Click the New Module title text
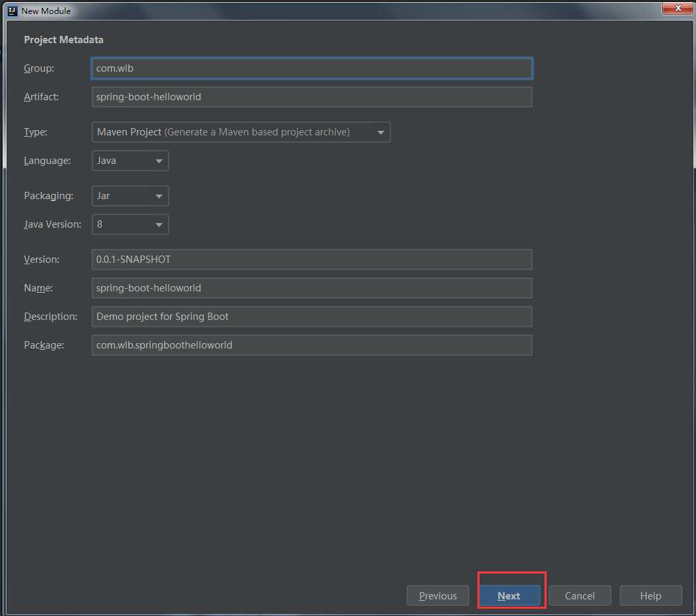Viewport: 696px width, 616px height. 46,11
